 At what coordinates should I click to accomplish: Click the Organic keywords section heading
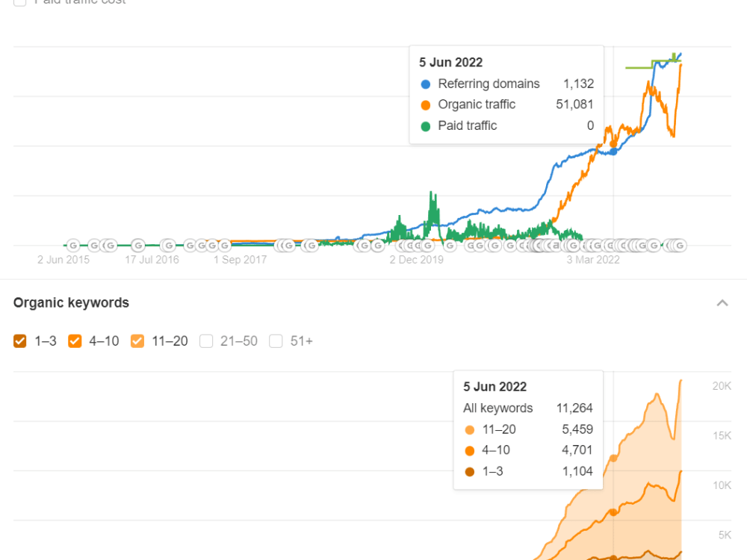(x=71, y=303)
